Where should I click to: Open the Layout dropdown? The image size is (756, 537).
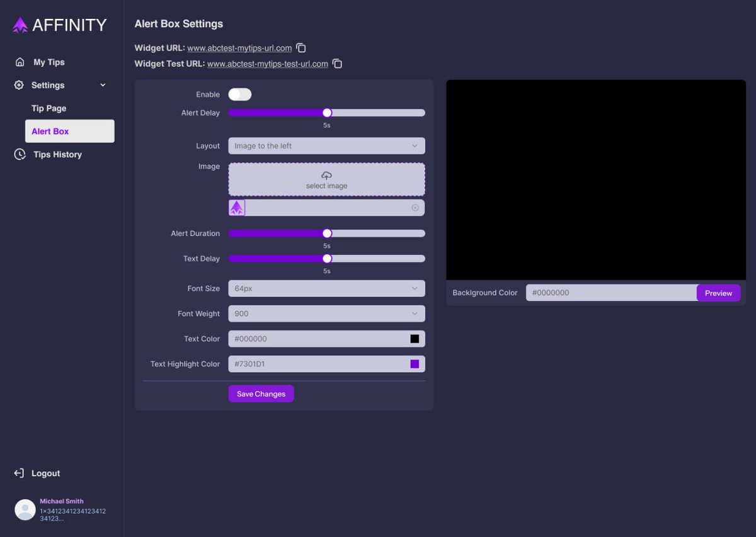coord(326,145)
